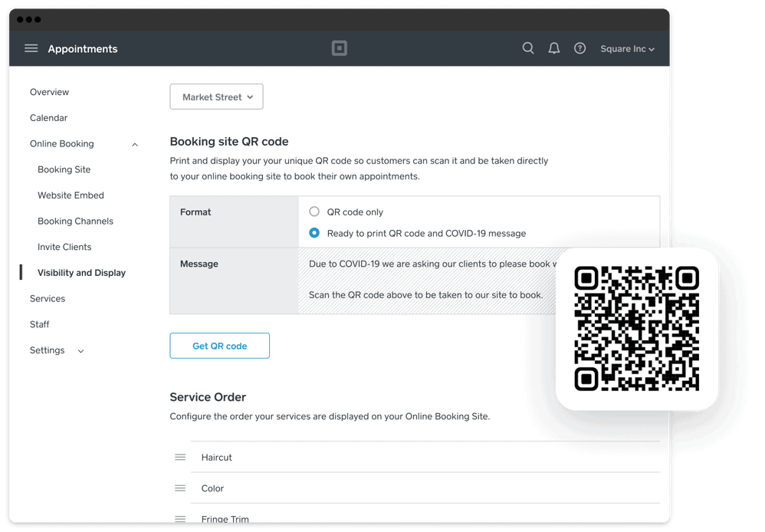Go to Services page
Screen dimensions: 765x532
click(48, 299)
